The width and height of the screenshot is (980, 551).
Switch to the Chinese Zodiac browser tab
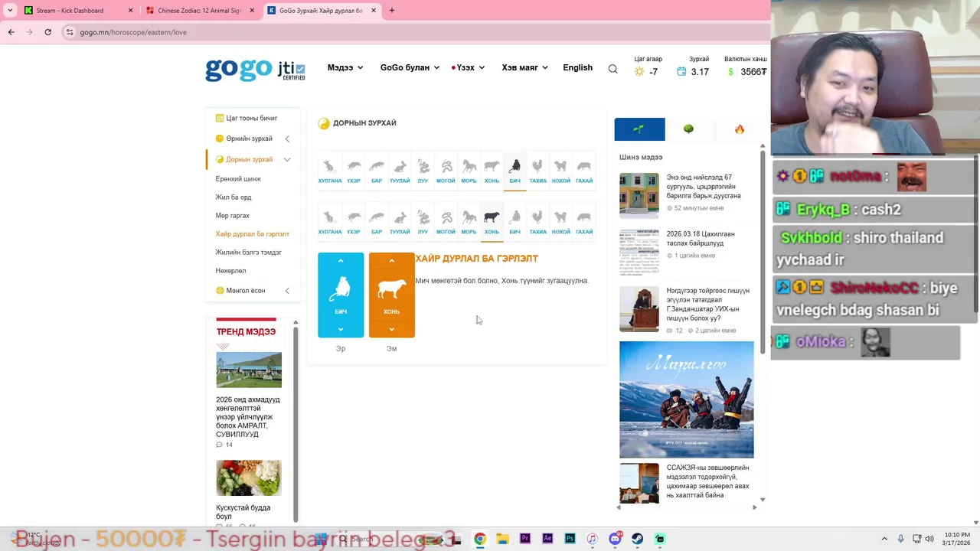click(x=199, y=11)
